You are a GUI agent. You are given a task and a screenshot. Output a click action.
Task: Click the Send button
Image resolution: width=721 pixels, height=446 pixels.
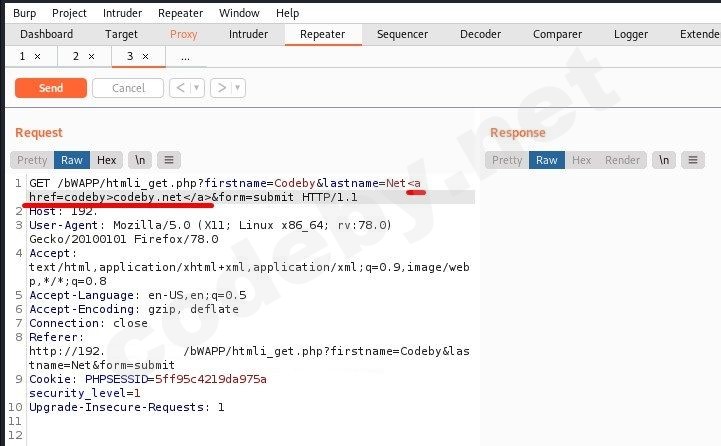tap(51, 88)
